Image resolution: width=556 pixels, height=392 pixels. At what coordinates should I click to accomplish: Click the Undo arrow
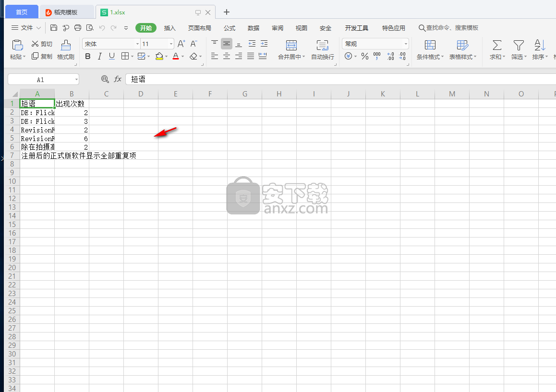[102, 28]
